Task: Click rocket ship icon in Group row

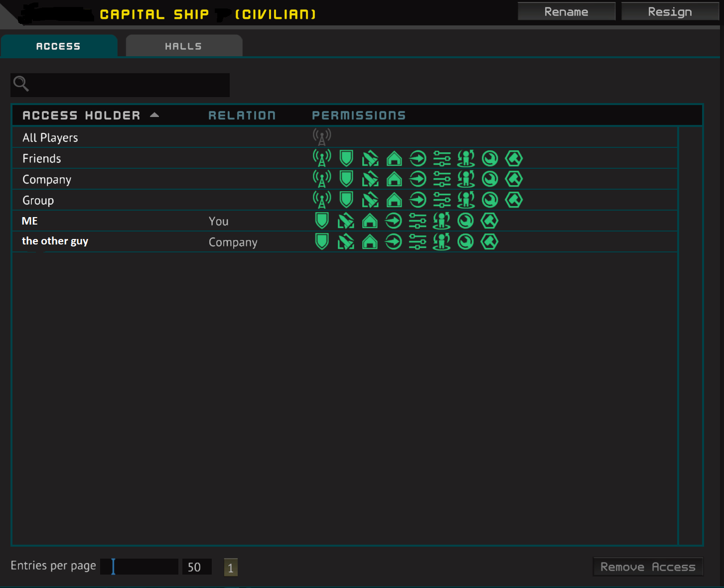Action: coord(370,200)
